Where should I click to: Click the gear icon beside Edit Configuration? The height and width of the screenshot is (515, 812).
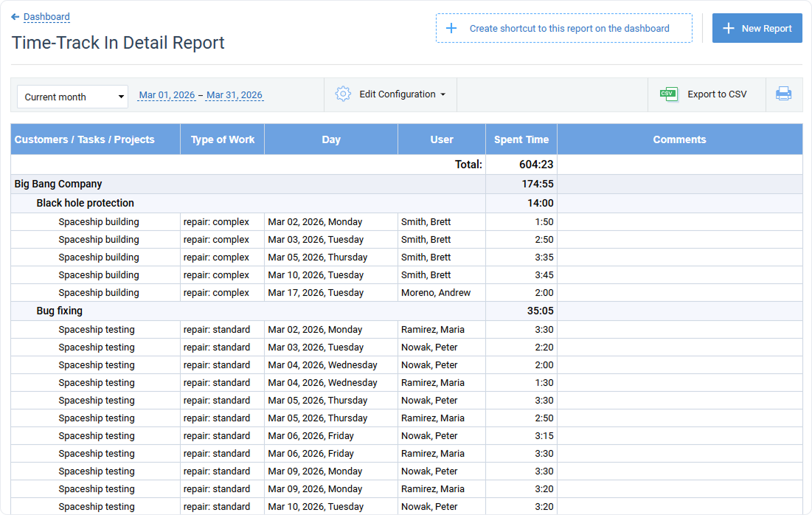tap(343, 94)
